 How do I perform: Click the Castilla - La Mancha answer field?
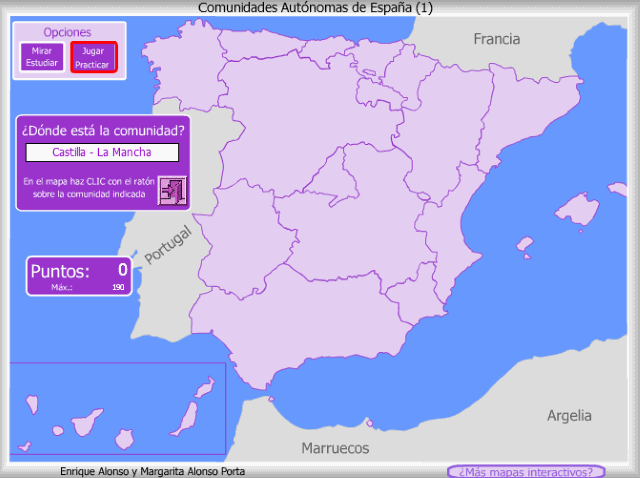coord(102,152)
